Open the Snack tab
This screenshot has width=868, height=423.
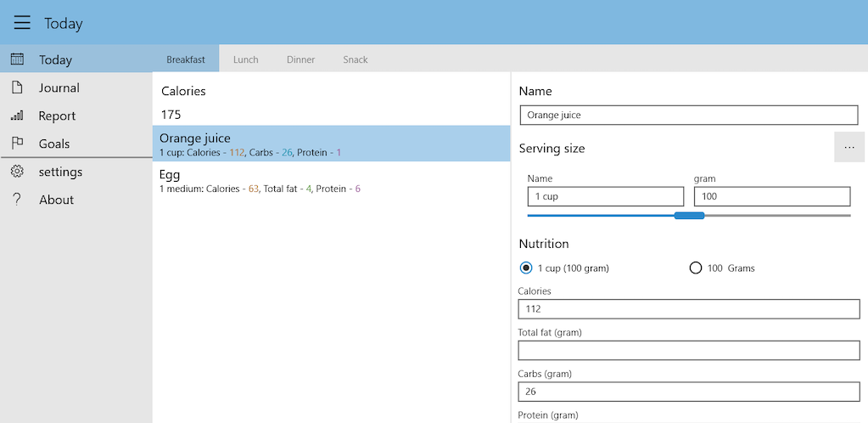click(x=355, y=59)
